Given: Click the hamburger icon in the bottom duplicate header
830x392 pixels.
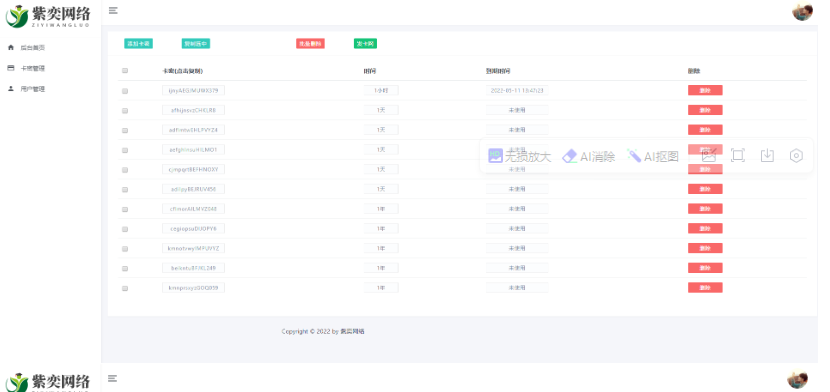Looking at the screenshot, I should [x=113, y=378].
